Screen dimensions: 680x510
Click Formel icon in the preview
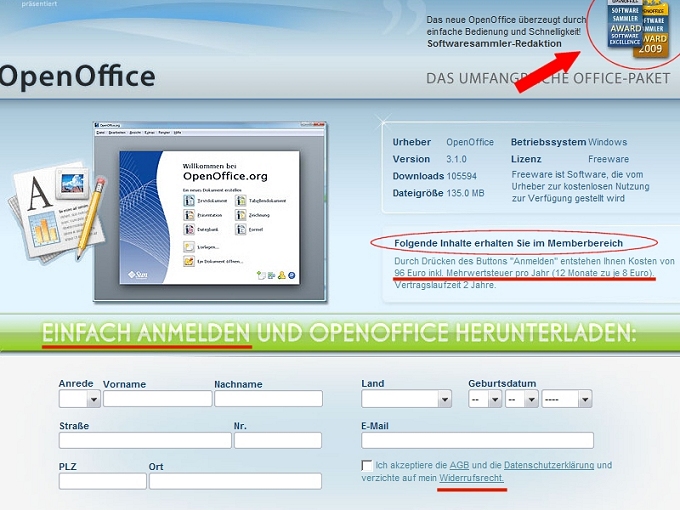pyautogui.click(x=241, y=229)
